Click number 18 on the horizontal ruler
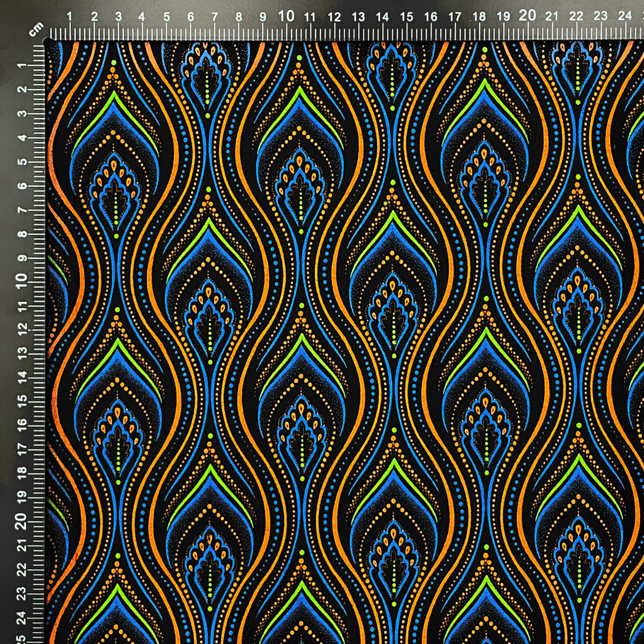644x644 pixels. pyautogui.click(x=479, y=16)
